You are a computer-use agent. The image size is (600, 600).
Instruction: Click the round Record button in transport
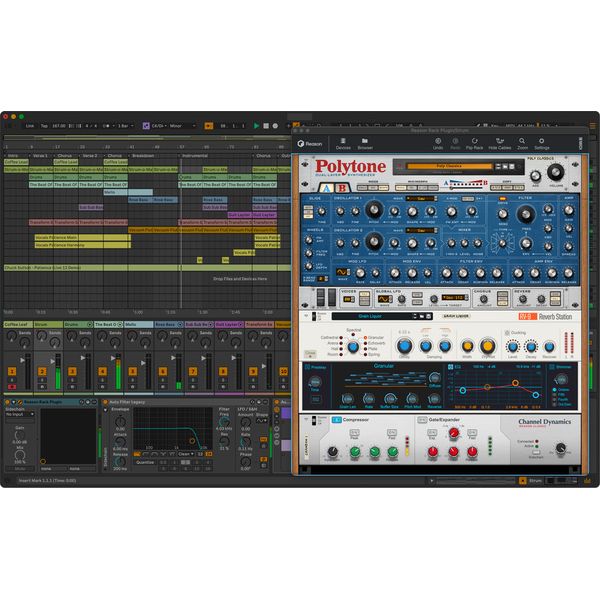[x=275, y=126]
